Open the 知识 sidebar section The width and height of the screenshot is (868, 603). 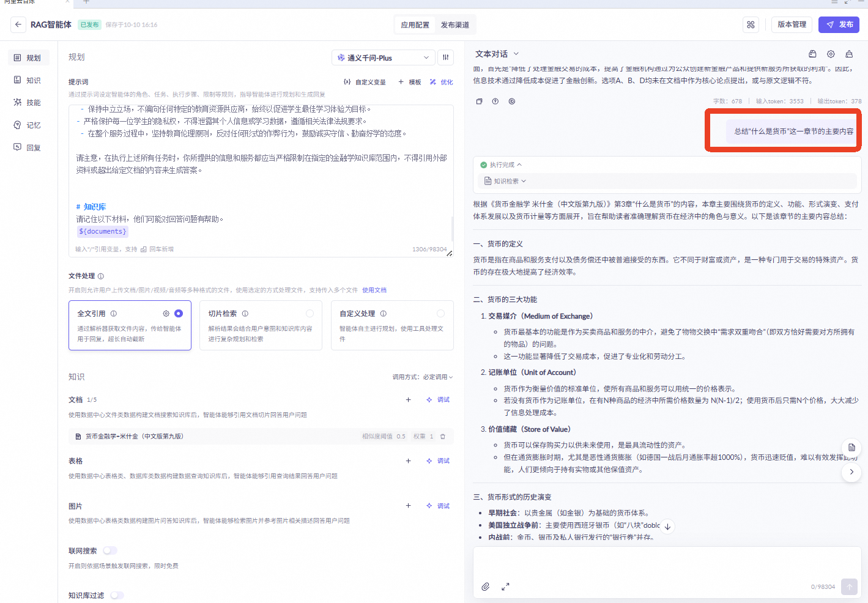pyautogui.click(x=28, y=80)
